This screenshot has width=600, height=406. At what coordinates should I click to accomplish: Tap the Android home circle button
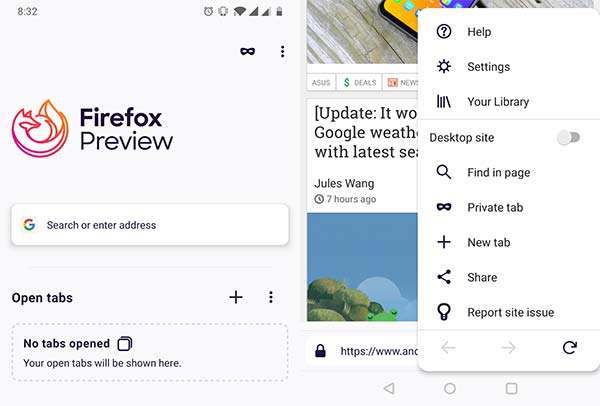[x=450, y=388]
